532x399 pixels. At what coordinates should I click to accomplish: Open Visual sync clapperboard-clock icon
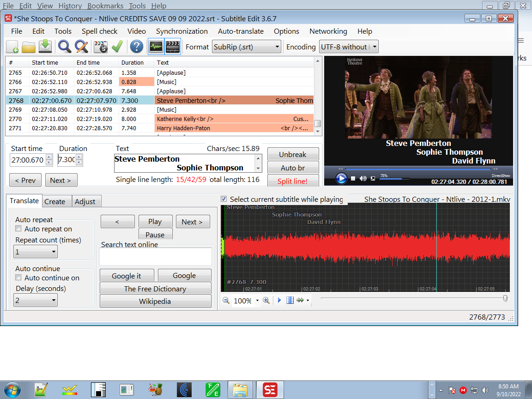tap(100, 47)
